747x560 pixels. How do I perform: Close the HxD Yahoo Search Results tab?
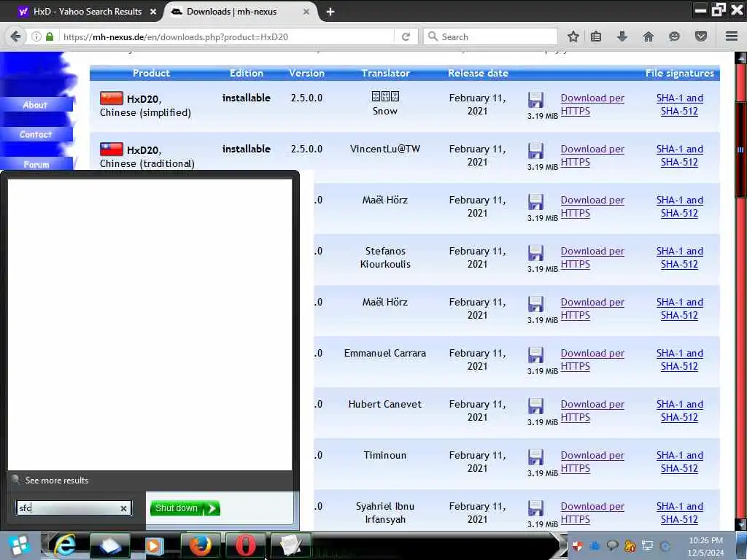[153, 12]
